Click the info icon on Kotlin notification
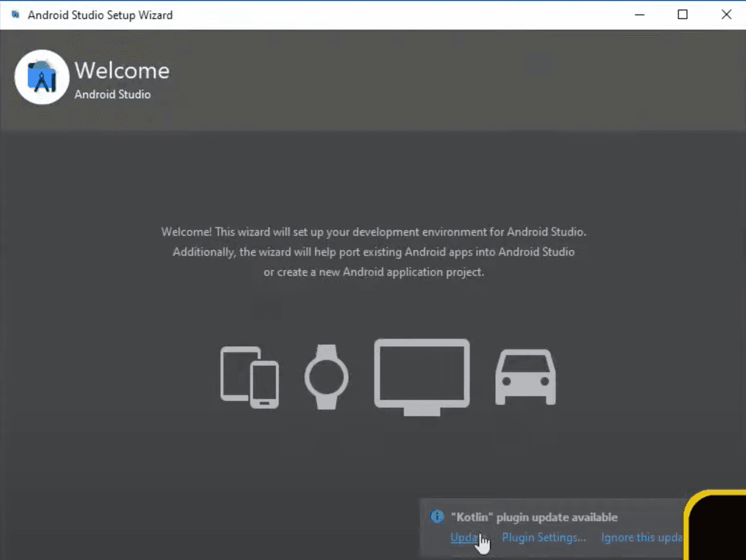 437,517
